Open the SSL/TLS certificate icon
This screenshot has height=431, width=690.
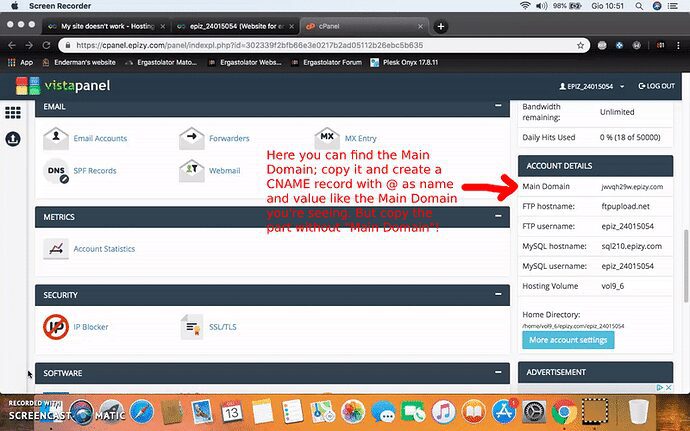[x=191, y=327]
